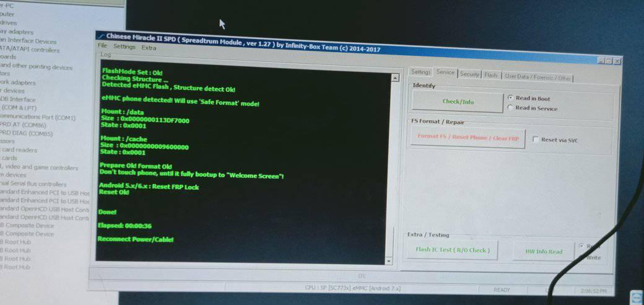Screen dimensions: 644x305
Task: Open the Settings menu in menu bar
Action: click(x=124, y=46)
